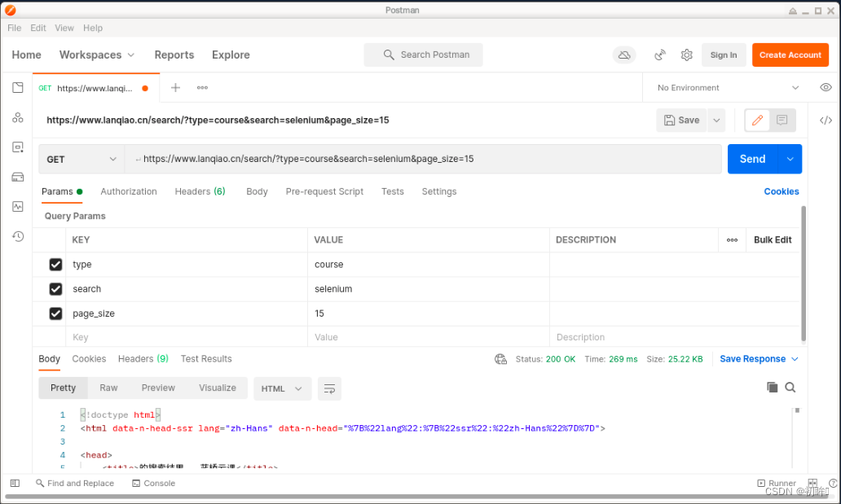Open the File menu
Screen dimensions: 841x504
coord(15,28)
